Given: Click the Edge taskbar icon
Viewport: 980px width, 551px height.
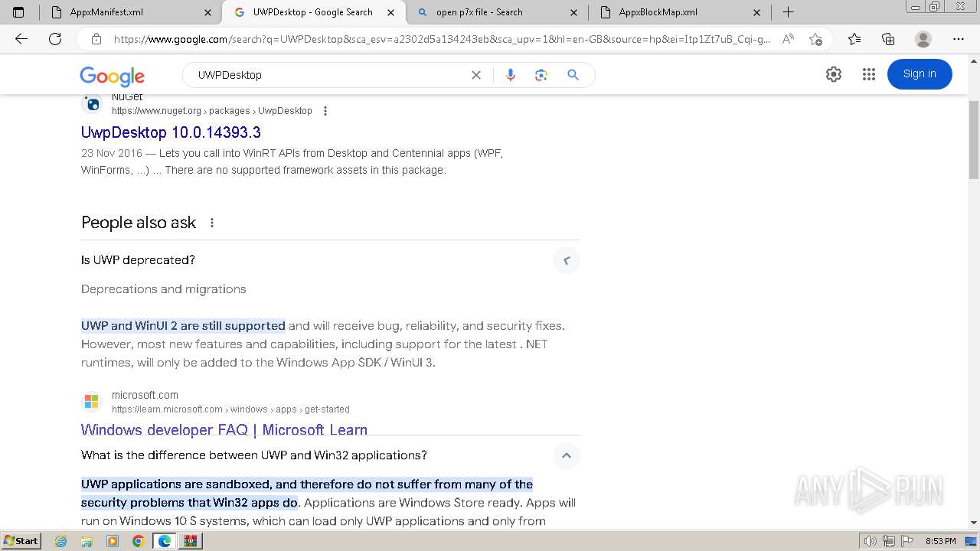Looking at the screenshot, I should tap(165, 541).
